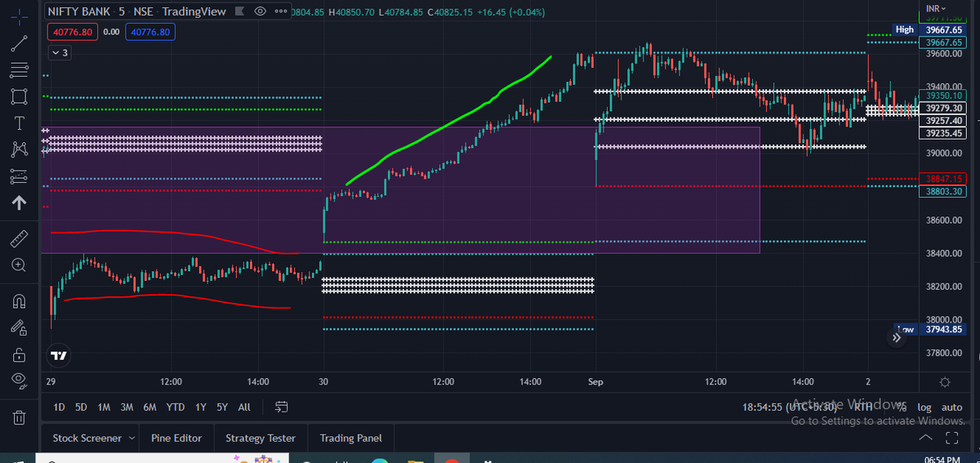Open the Fibonacci and Gann tools
Screen dimensions: 980x463
20,70
